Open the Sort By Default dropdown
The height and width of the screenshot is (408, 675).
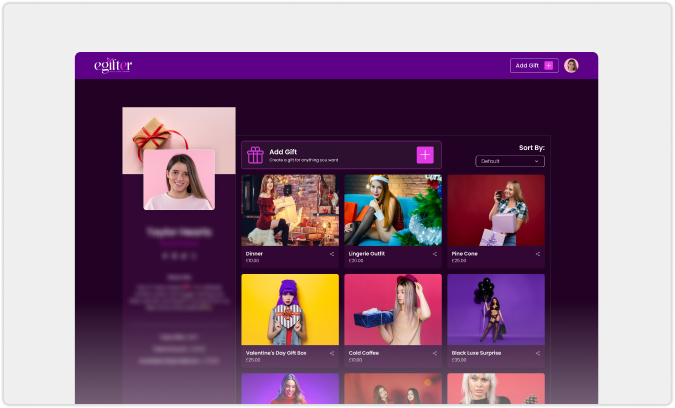click(x=510, y=161)
